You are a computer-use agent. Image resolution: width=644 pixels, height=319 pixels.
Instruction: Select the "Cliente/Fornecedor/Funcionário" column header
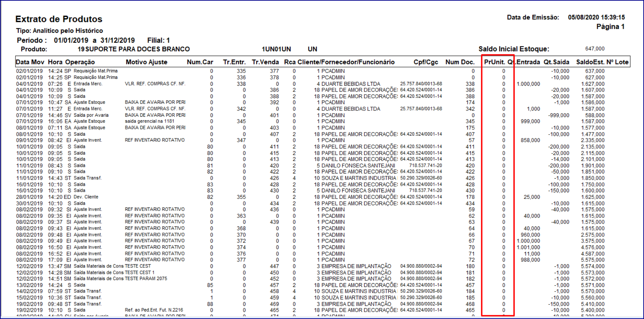346,62
